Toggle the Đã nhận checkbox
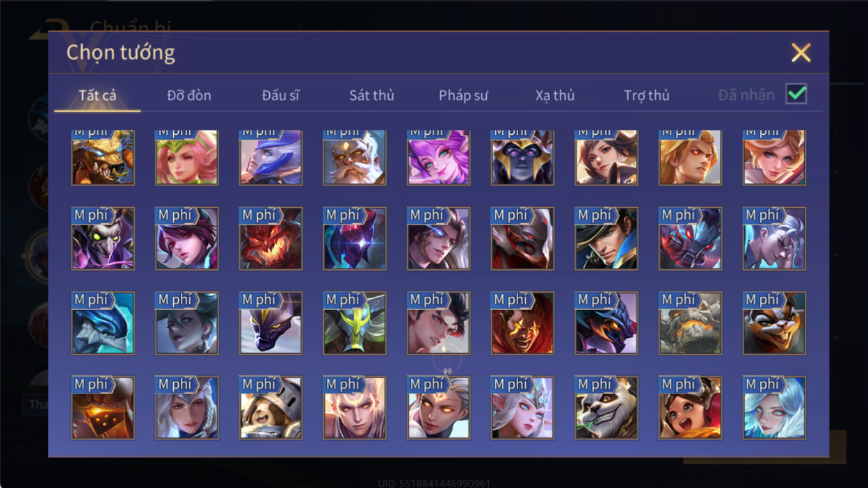The width and height of the screenshot is (868, 488). (x=796, y=94)
